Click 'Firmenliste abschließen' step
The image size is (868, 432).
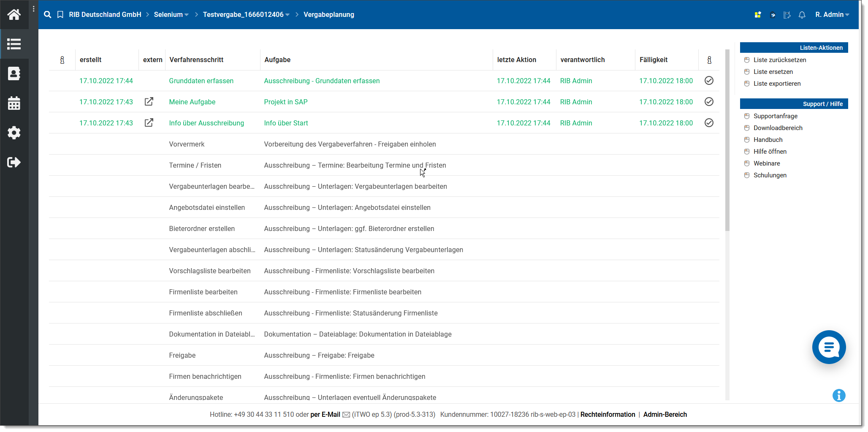click(206, 313)
